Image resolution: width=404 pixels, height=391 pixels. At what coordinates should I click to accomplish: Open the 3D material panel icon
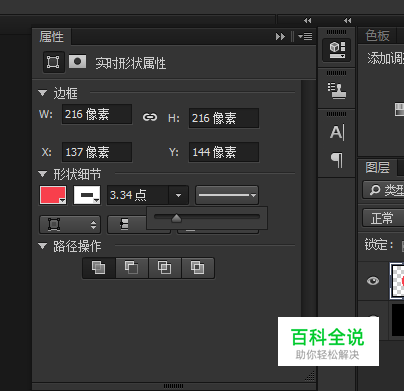[x=337, y=50]
